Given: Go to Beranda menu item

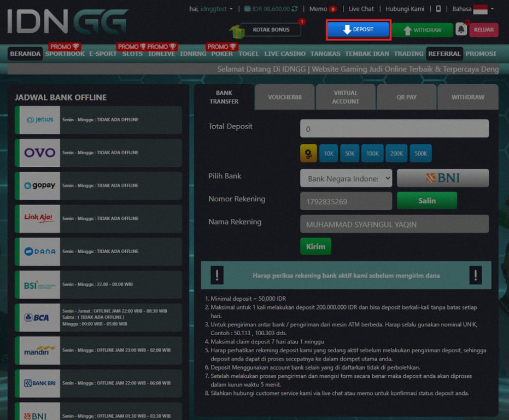Looking at the screenshot, I should [25, 54].
